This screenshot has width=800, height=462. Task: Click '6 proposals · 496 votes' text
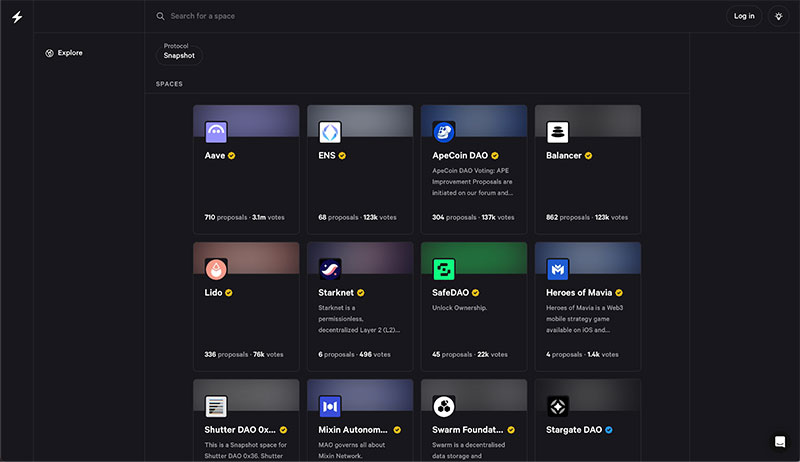coord(354,354)
